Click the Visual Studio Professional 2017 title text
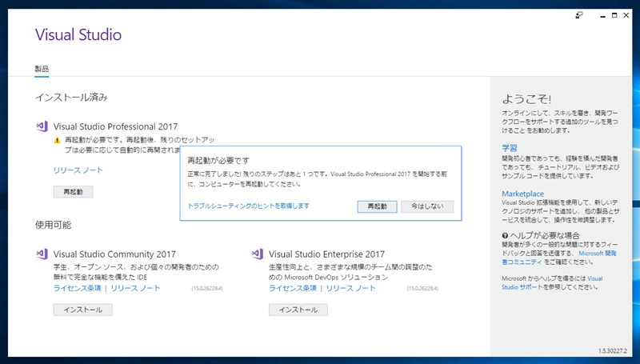Screen dimensions: 640x364 115,126
